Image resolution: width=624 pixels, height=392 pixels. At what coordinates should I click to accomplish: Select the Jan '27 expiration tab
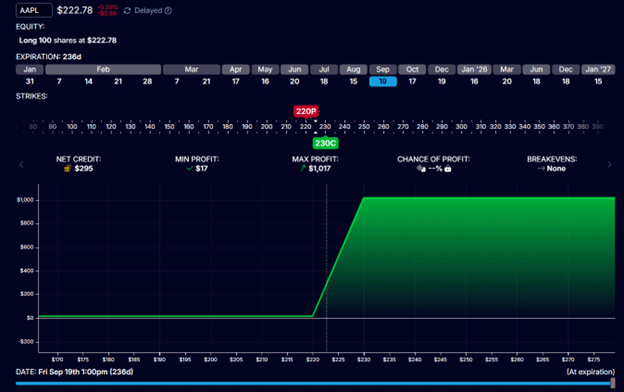point(598,70)
